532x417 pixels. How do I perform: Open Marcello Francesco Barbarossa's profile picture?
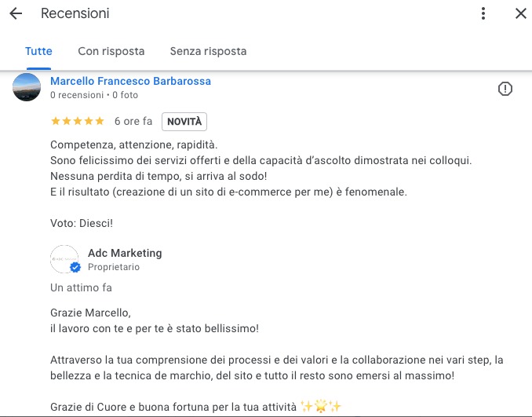click(27, 87)
